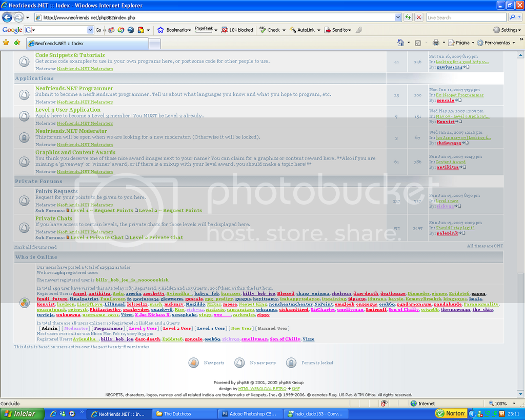
Task: Click the 104 blocked popup blocker button
Action: click(x=237, y=30)
